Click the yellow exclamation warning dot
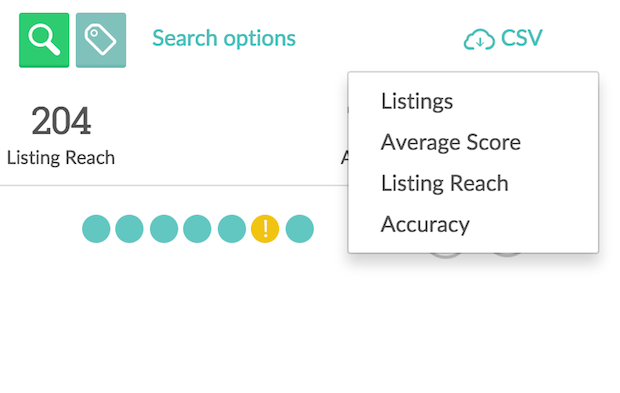This screenshot has height=393, width=620. [x=265, y=229]
